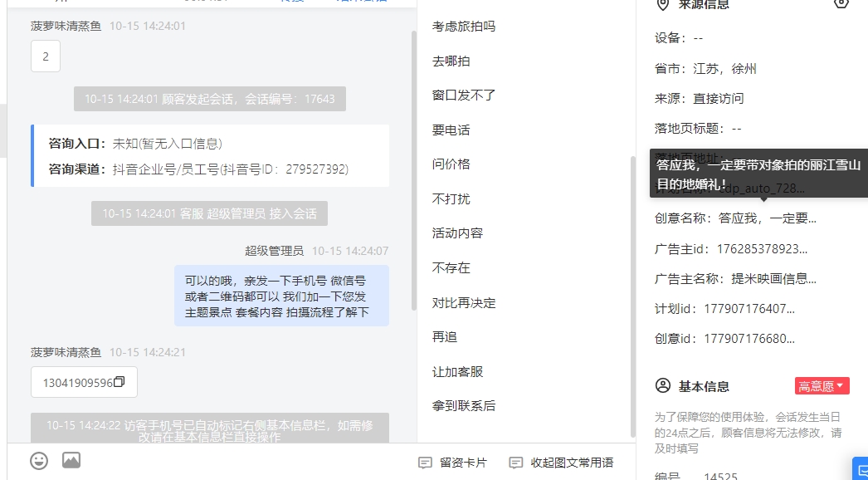868x480 pixels.
Task: Click the 超级管理员 reply message bubble
Action: pyautogui.click(x=282, y=296)
